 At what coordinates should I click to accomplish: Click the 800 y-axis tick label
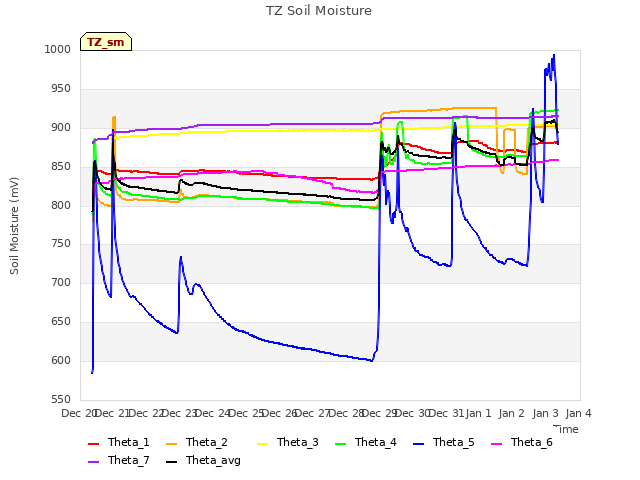click(x=61, y=205)
